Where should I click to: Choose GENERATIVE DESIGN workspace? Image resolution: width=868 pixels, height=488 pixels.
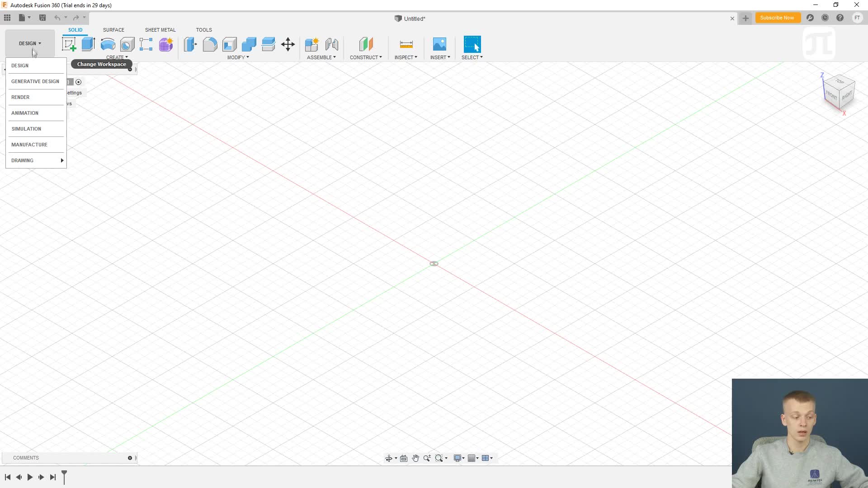point(36,81)
